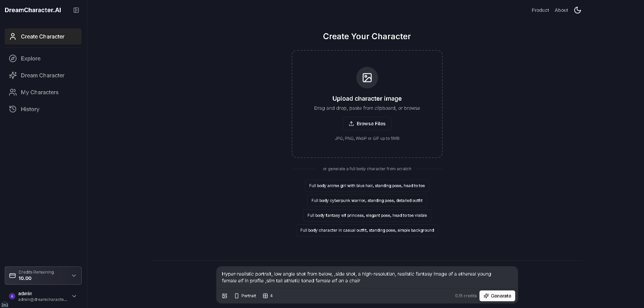Open the Product menu item

coord(540,10)
